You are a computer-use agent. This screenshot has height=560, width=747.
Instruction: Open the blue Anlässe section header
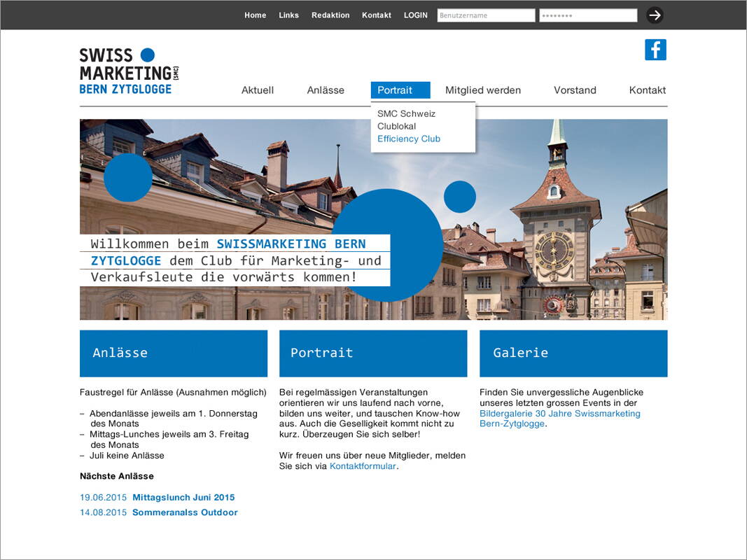[x=174, y=353]
